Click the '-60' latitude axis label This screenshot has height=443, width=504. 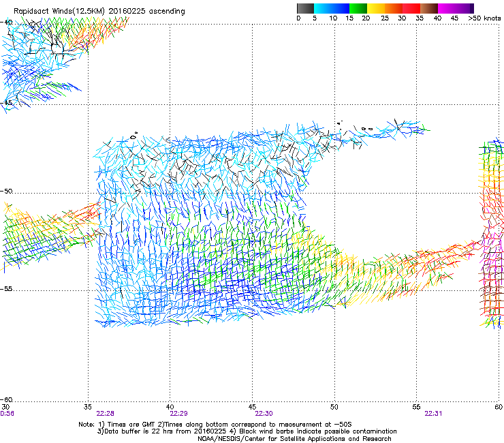click(6, 399)
